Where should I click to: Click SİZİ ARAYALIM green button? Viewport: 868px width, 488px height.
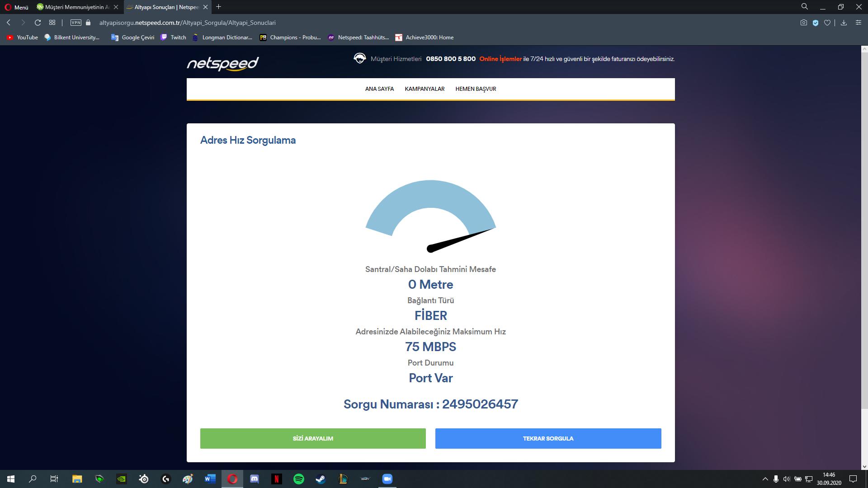tap(313, 438)
